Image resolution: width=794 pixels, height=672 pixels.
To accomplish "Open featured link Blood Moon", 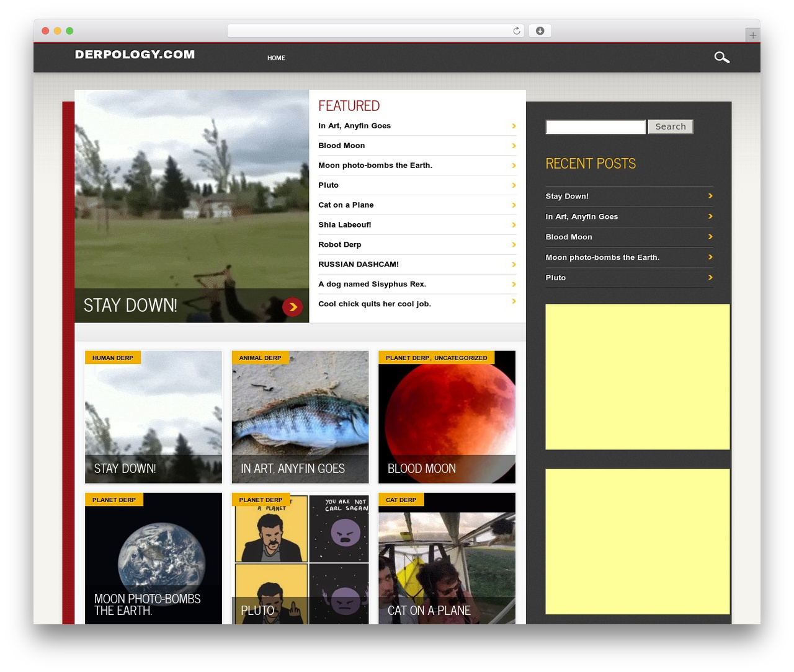I will 341,146.
